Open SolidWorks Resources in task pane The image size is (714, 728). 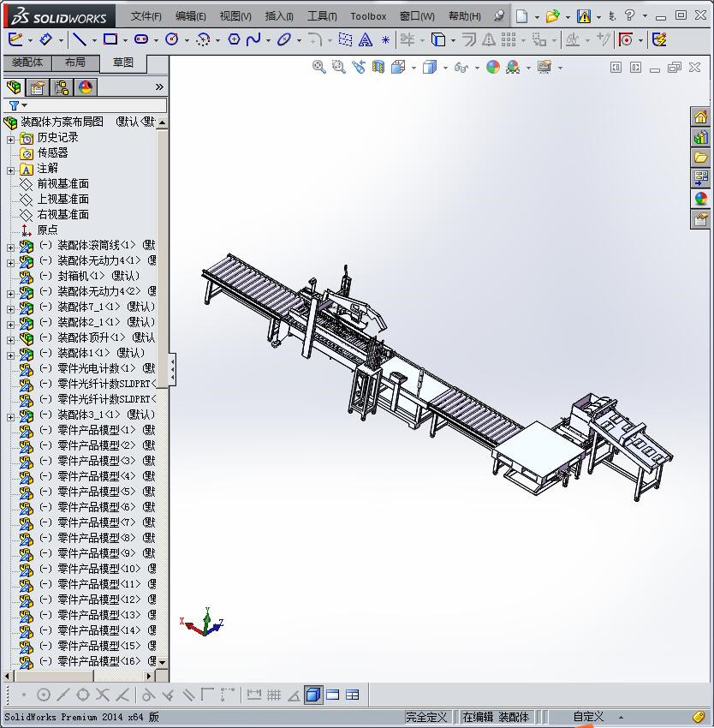click(x=700, y=117)
